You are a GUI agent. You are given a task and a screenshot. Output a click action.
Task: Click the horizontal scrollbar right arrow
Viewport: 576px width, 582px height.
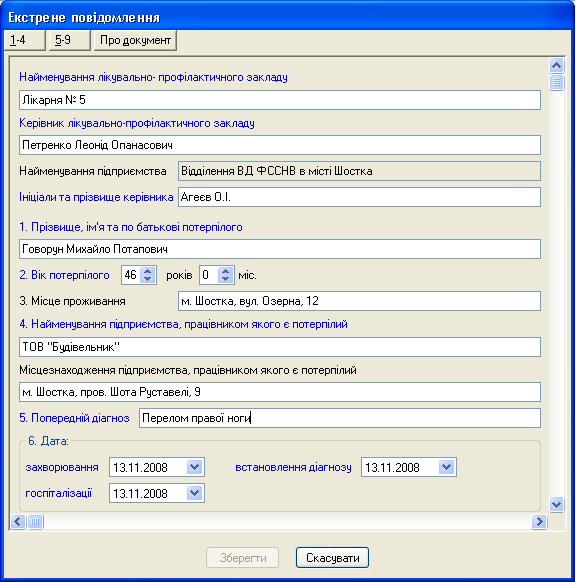point(539,521)
